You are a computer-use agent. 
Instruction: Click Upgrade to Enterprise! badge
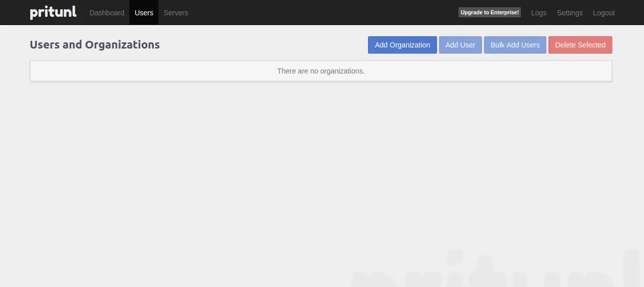pyautogui.click(x=490, y=12)
